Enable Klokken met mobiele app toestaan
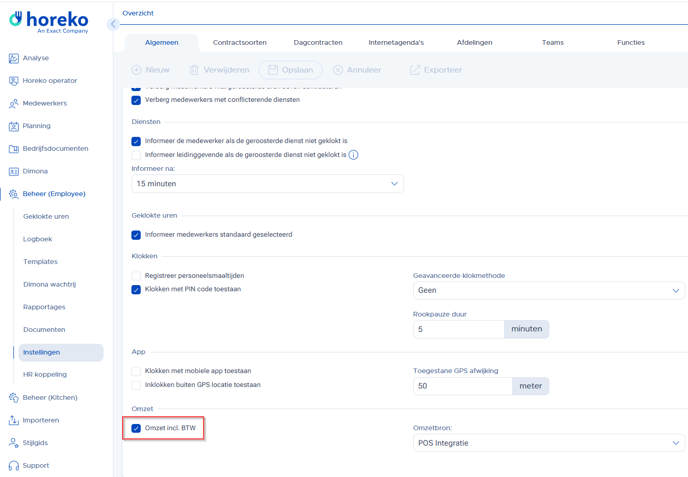 click(136, 371)
